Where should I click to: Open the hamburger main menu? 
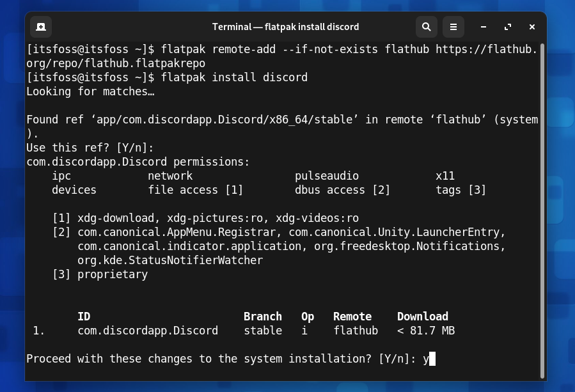tap(453, 27)
